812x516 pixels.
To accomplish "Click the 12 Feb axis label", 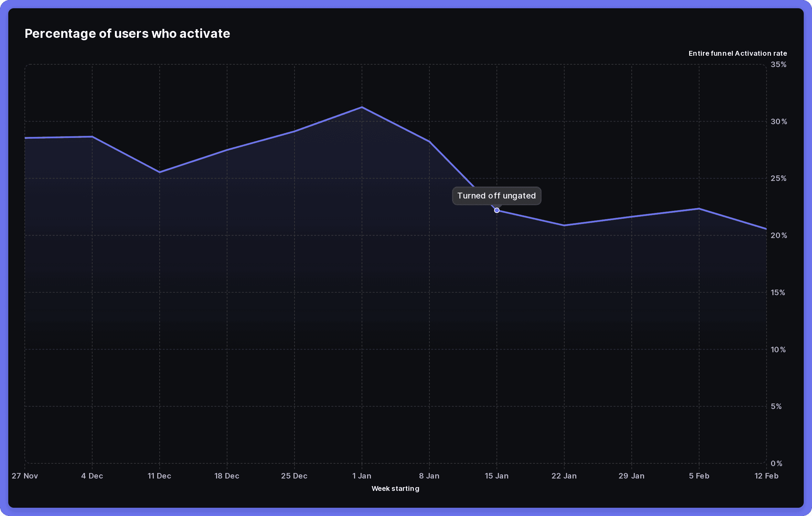I will click(x=767, y=476).
